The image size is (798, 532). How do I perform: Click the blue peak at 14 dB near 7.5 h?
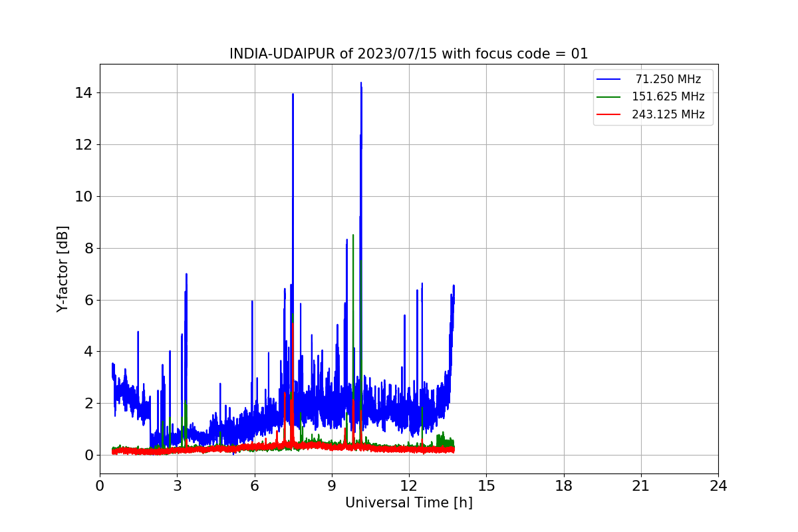[x=293, y=94]
